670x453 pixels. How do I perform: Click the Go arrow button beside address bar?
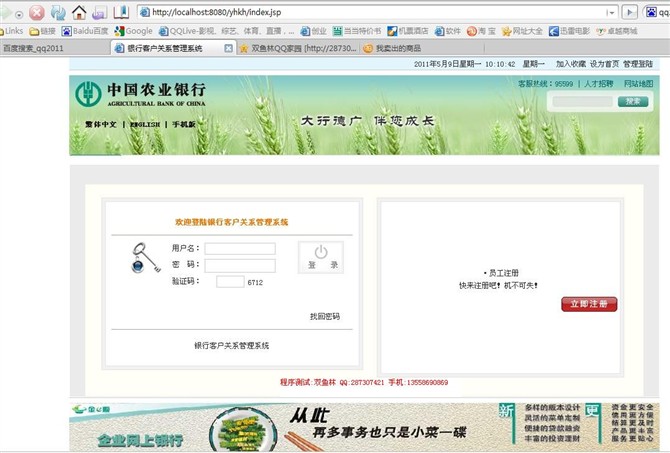click(629, 12)
